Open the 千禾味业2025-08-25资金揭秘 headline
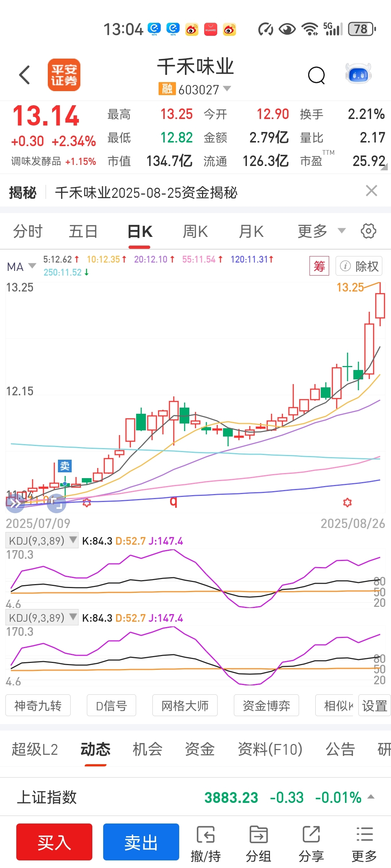Image resolution: width=391 pixels, height=868 pixels. click(146, 192)
